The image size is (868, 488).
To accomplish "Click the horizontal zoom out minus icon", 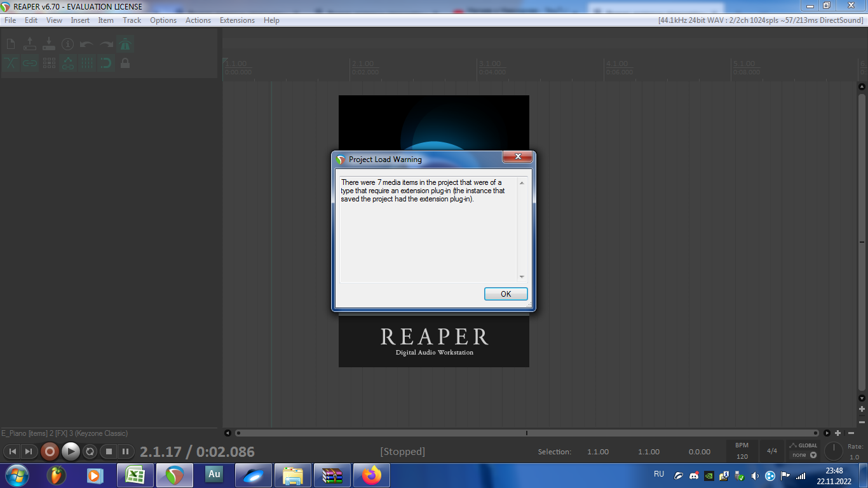I will [x=851, y=433].
